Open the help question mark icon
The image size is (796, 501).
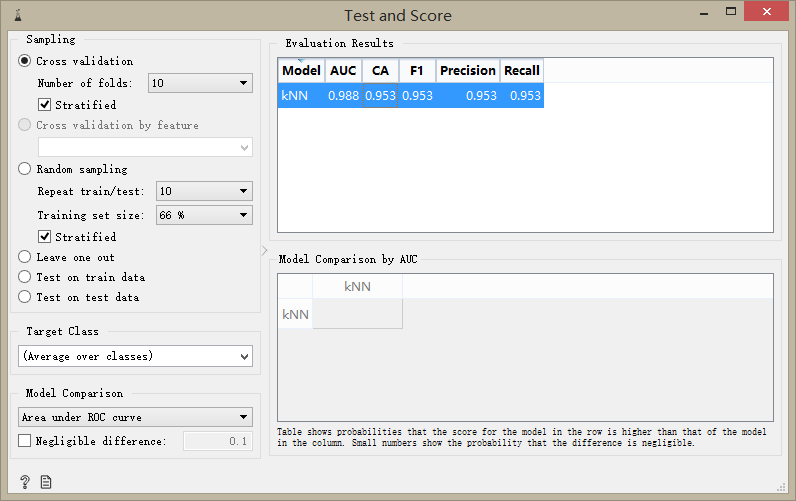pos(25,482)
